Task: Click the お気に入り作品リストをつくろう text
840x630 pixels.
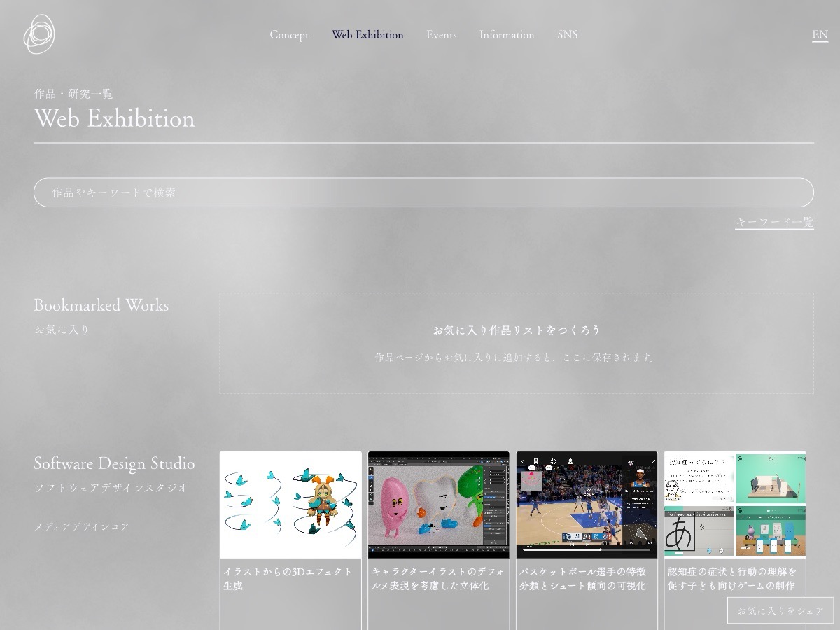Action: coord(517,330)
